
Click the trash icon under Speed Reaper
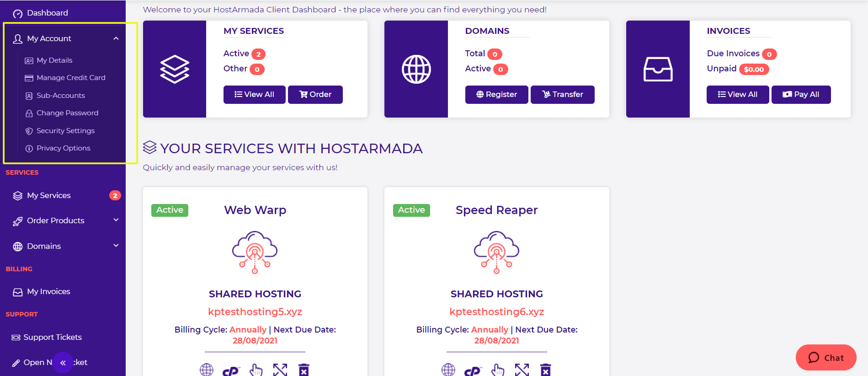545,370
